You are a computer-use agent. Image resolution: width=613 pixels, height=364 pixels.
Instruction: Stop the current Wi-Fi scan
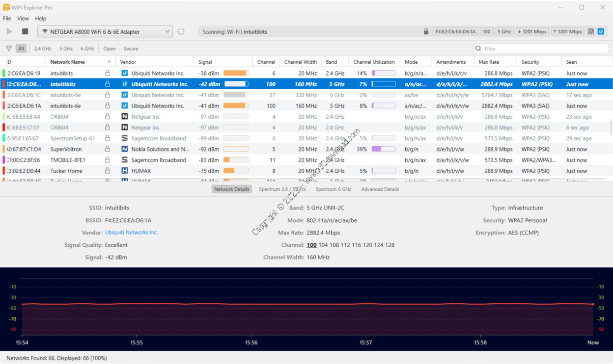25,31
